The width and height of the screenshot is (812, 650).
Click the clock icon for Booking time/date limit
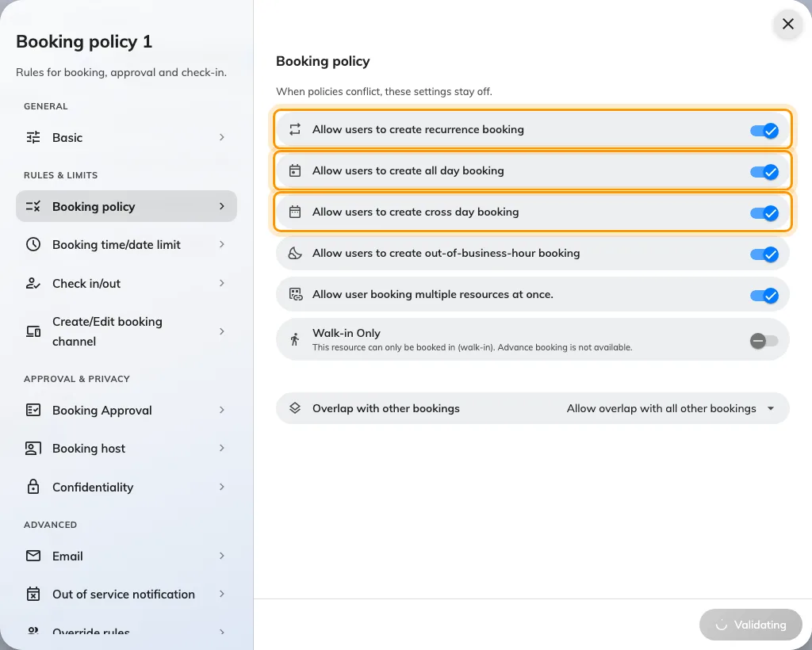pos(33,244)
